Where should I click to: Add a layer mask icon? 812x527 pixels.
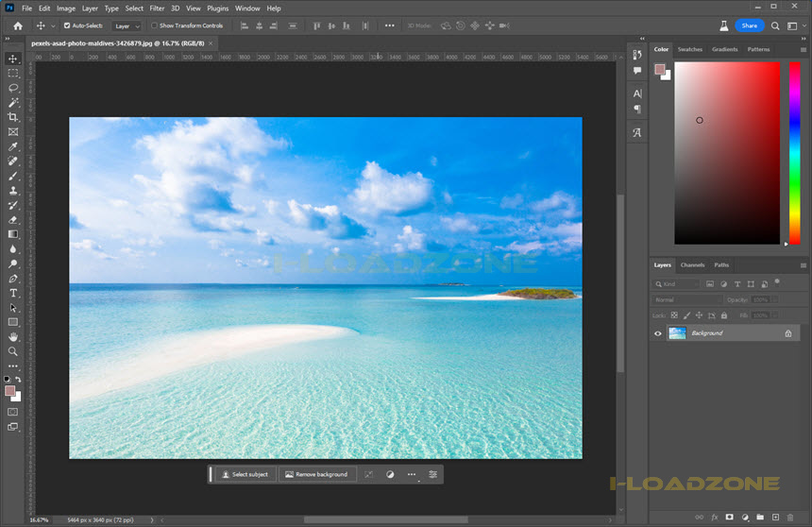click(730, 518)
